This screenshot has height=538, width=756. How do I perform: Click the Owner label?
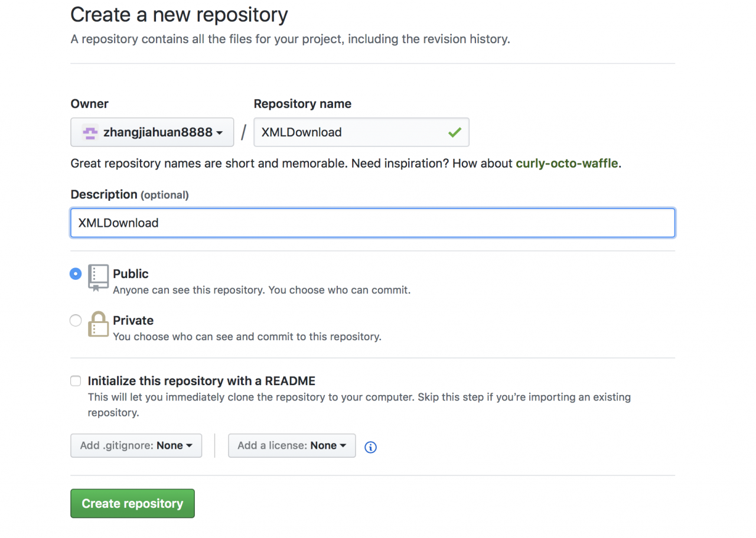coord(90,104)
